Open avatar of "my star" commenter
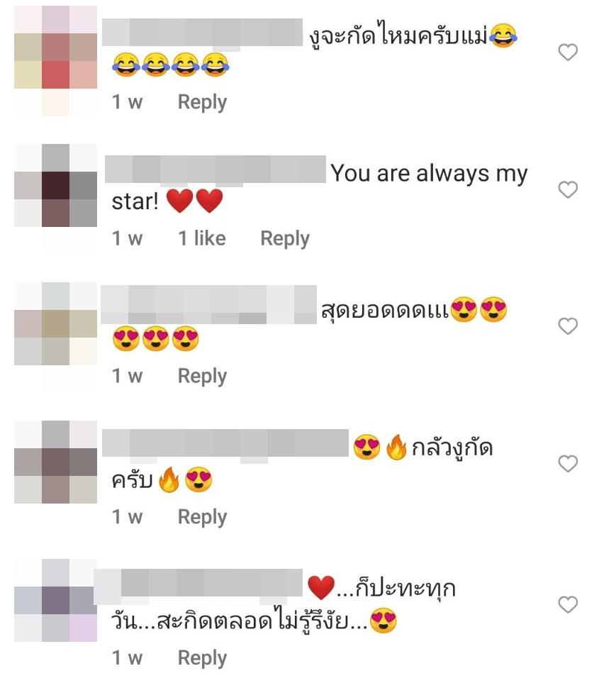Image resolution: width=616 pixels, height=683 pixels. (55, 186)
